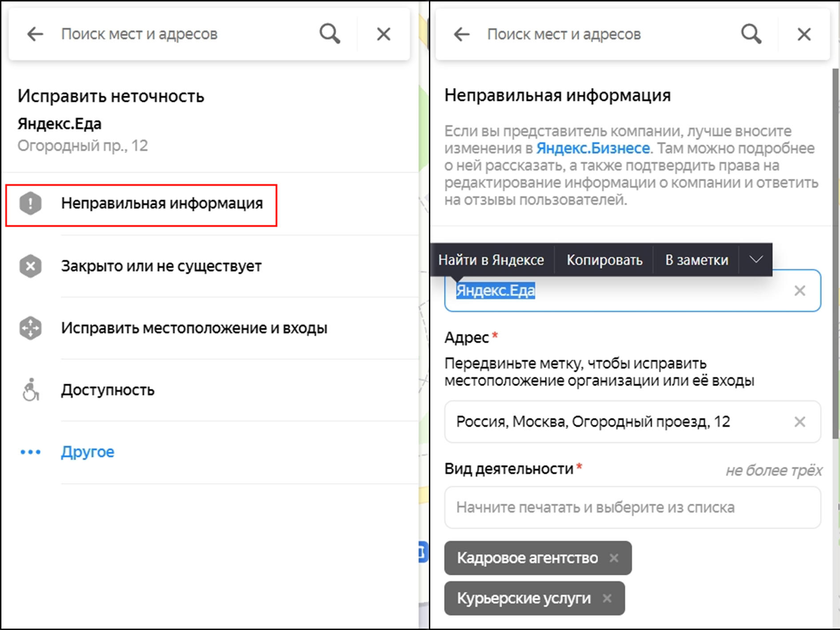
Task: Choose 'Закрыто или не существует' option
Action: (210, 266)
